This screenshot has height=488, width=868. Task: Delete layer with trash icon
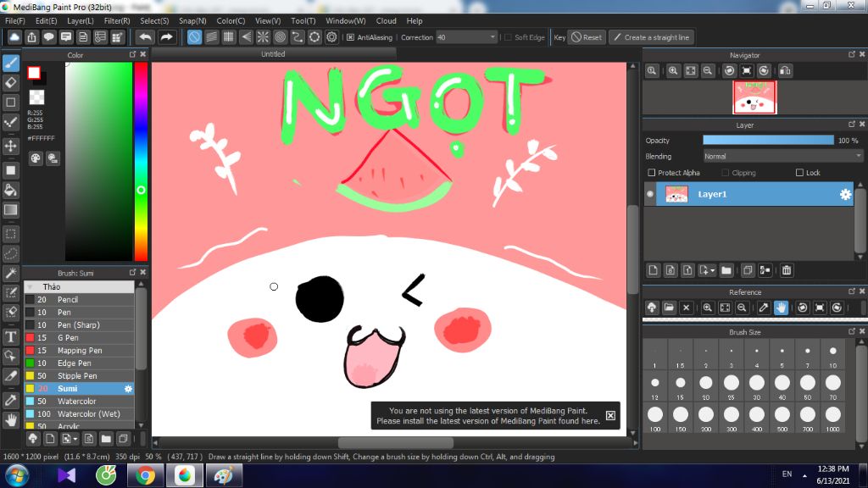pyautogui.click(x=787, y=270)
